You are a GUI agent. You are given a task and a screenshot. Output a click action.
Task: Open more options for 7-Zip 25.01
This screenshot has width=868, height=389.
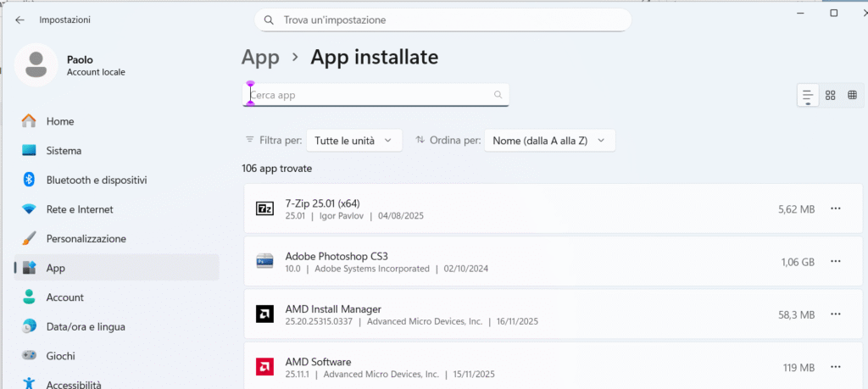(836, 208)
